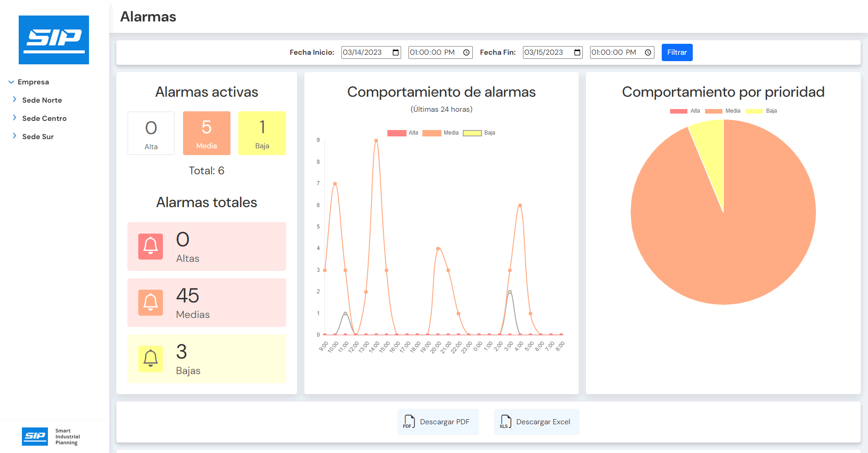Toggle Alta series in line chart legend

pyautogui.click(x=403, y=133)
